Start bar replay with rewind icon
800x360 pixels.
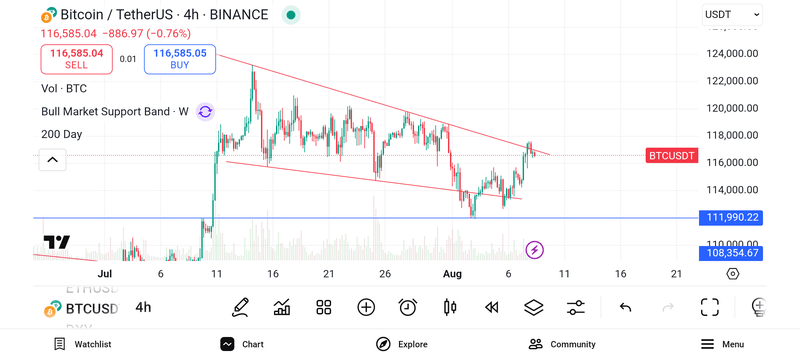coord(492,307)
